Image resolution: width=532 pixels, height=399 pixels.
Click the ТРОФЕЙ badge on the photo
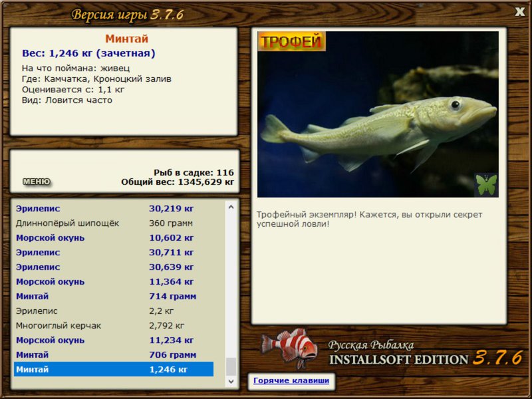point(291,41)
